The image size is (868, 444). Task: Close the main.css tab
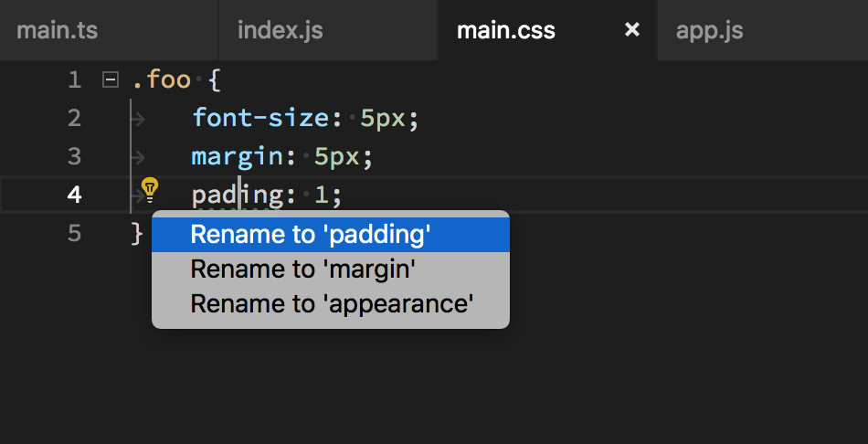click(631, 30)
